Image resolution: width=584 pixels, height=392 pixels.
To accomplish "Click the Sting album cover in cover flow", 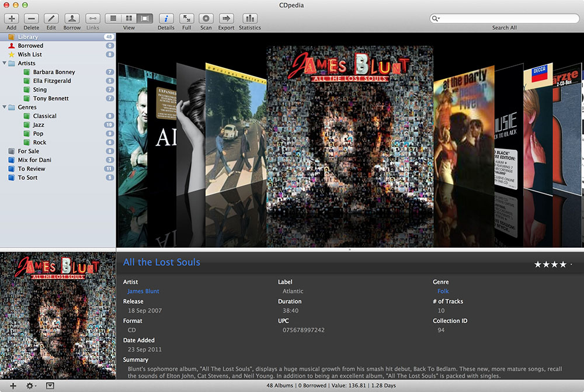I will pos(132,130).
